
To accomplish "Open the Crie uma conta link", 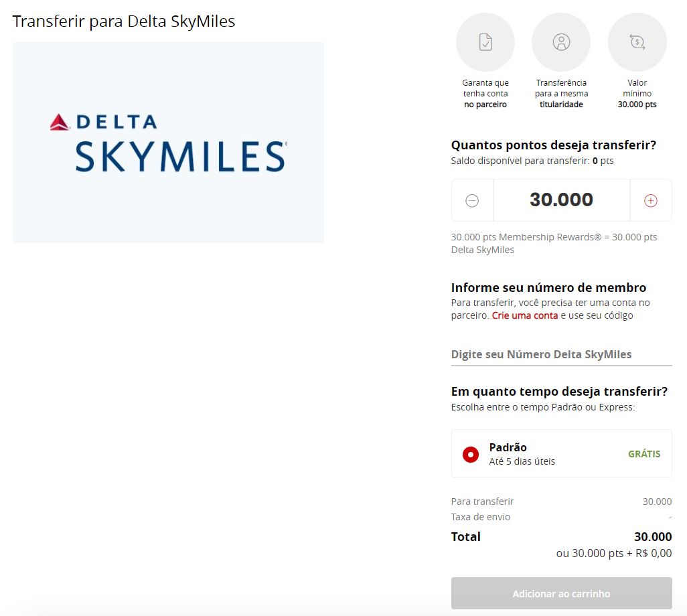I will [x=525, y=315].
